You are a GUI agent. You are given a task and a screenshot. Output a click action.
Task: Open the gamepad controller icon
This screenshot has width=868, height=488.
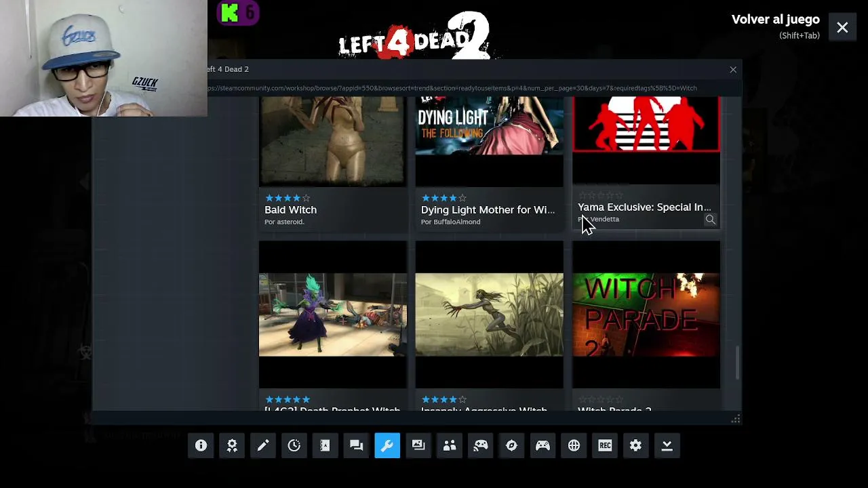(542, 445)
